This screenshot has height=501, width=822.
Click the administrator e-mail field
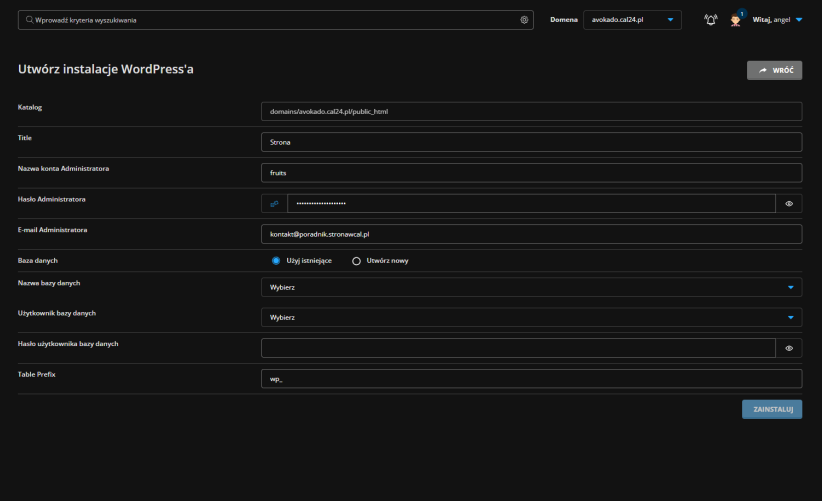(532, 234)
